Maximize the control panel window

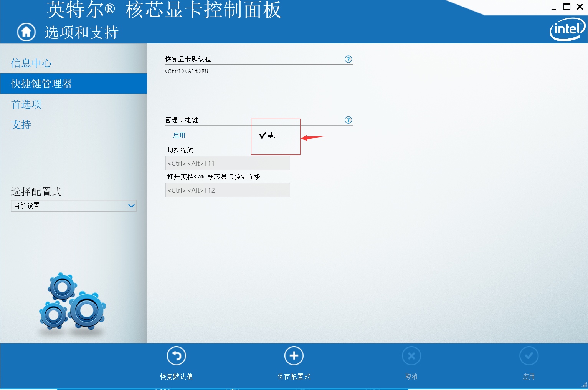567,7
